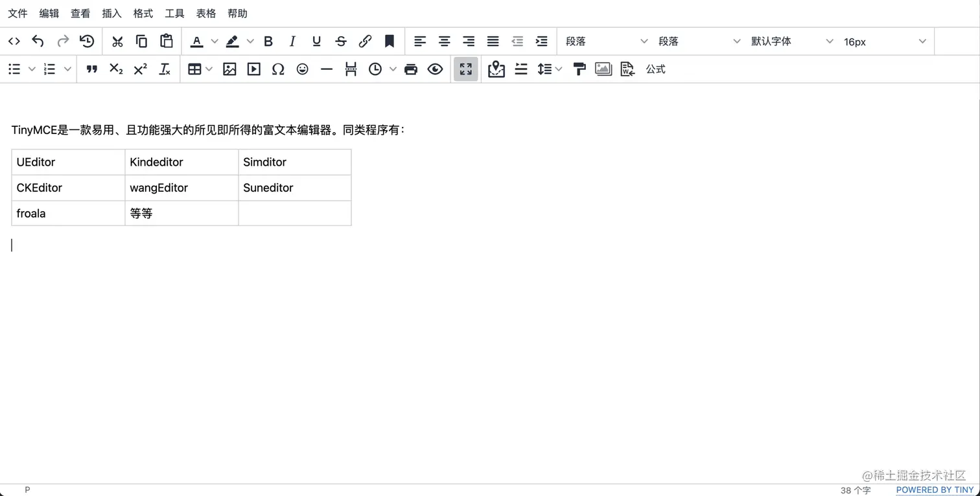Open the line height dropdown
The height and width of the screenshot is (496, 980).
(x=550, y=69)
